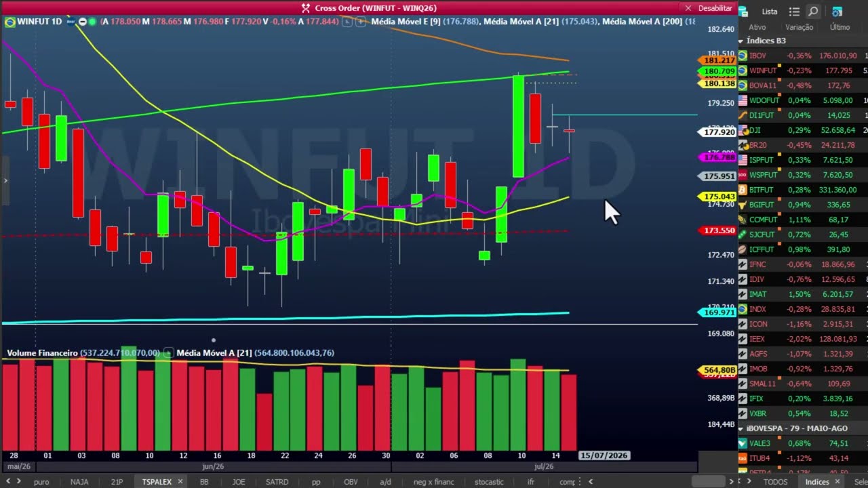868x488 pixels.
Task: Switch to the JOE tab
Action: [239, 482]
